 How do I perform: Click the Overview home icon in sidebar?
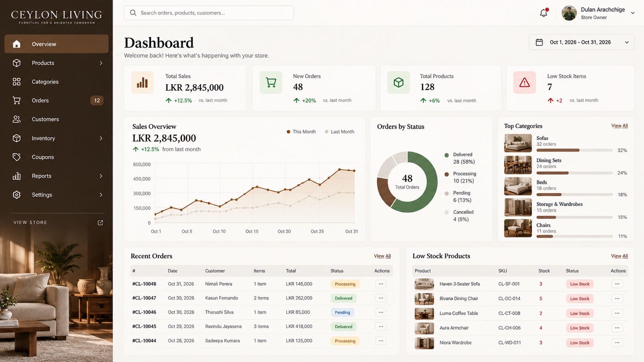[x=16, y=44]
